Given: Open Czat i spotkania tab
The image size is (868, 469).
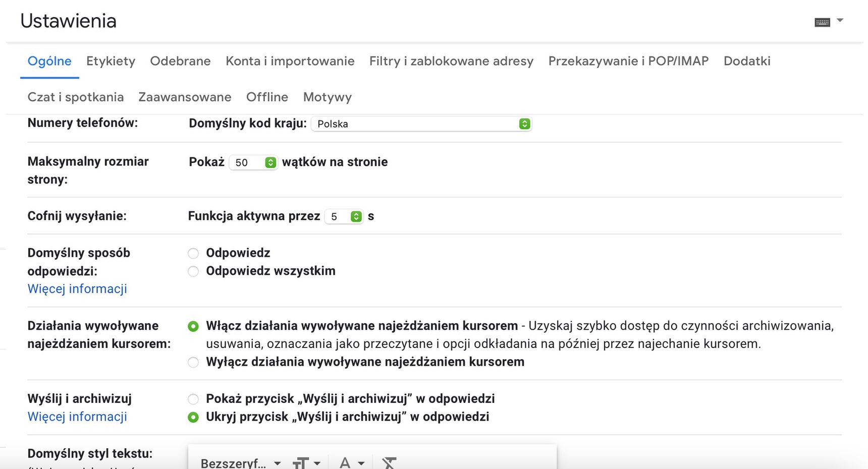Looking at the screenshot, I should [76, 97].
